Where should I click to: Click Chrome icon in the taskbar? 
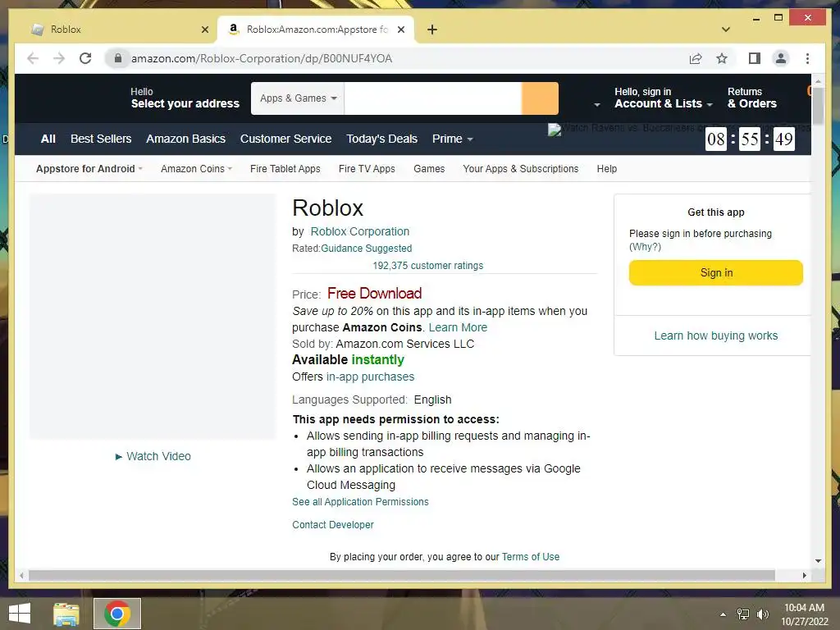(117, 614)
